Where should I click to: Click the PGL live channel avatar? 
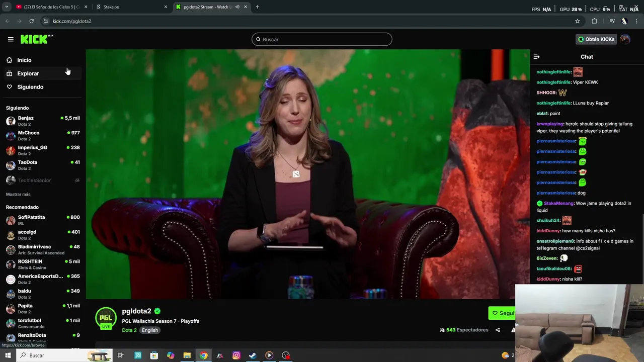click(106, 318)
